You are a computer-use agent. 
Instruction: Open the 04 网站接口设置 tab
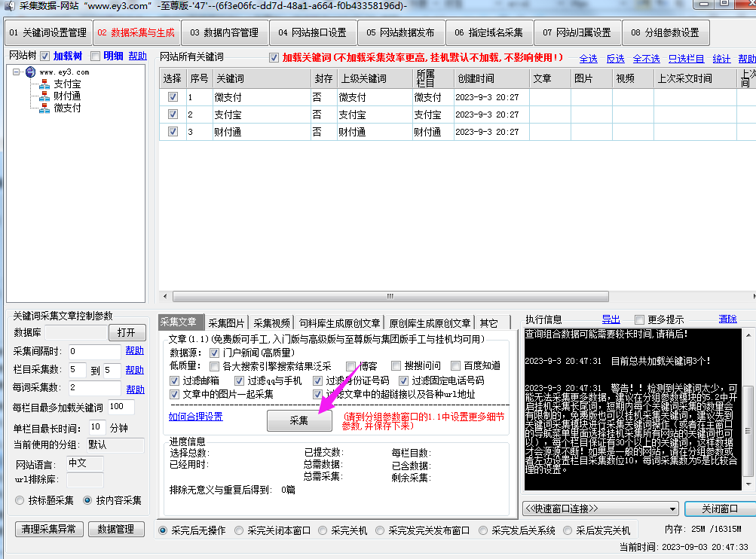click(x=313, y=32)
